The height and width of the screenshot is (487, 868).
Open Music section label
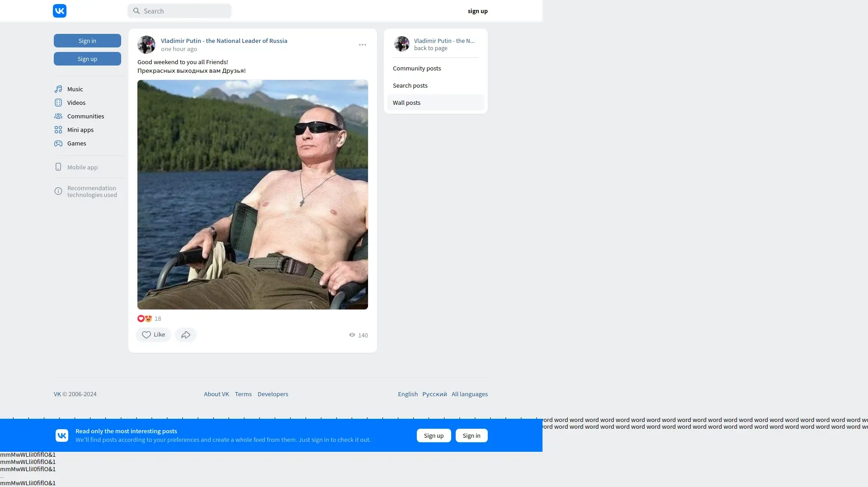click(75, 89)
